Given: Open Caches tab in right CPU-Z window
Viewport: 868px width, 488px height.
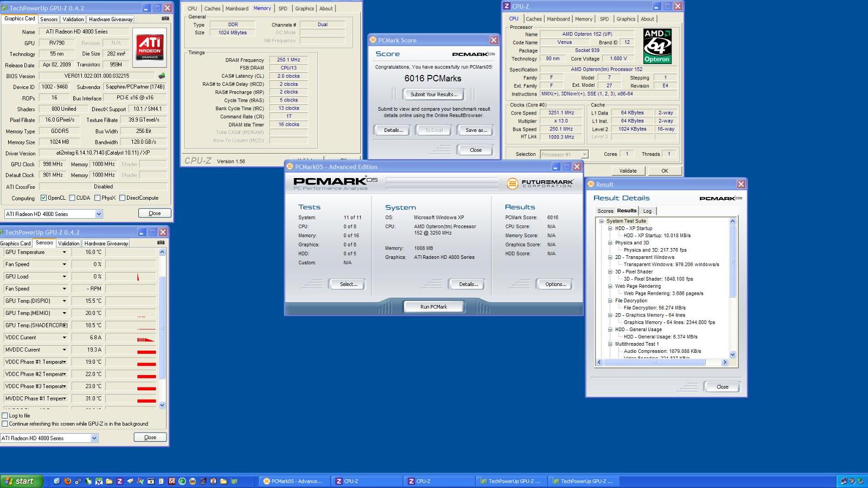Looking at the screenshot, I should pyautogui.click(x=534, y=19).
